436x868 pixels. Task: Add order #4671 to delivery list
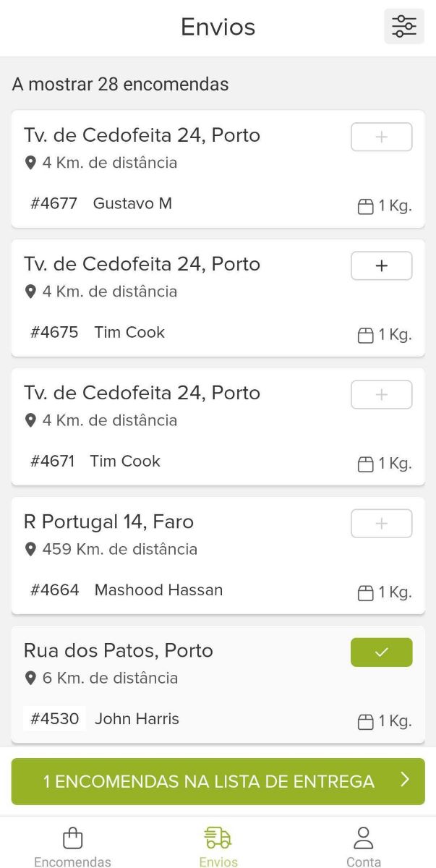[x=381, y=394]
